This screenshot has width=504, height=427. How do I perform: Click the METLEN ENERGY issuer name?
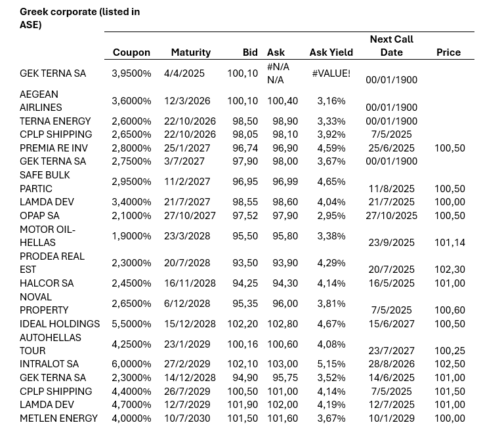point(58,418)
